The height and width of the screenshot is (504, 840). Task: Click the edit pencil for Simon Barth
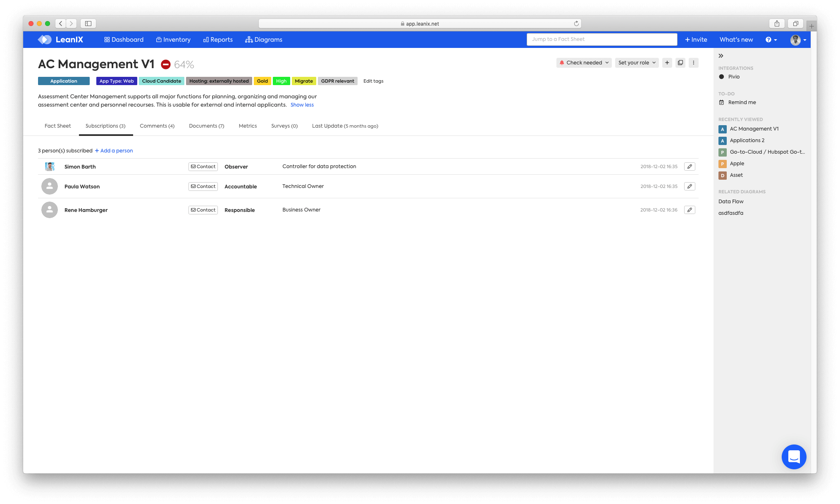coord(690,166)
